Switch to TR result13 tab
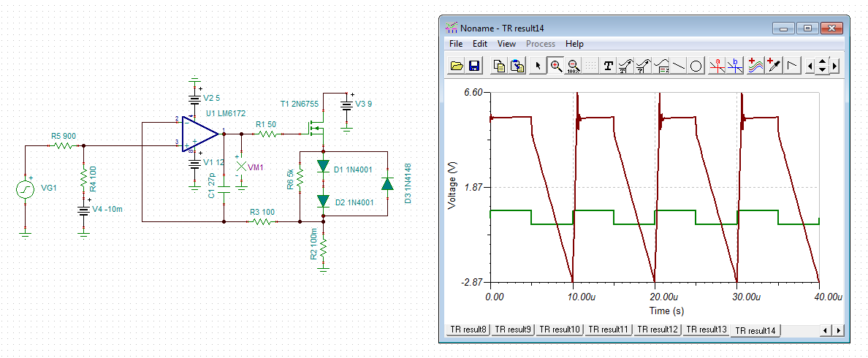The width and height of the screenshot is (868, 358). [x=705, y=330]
